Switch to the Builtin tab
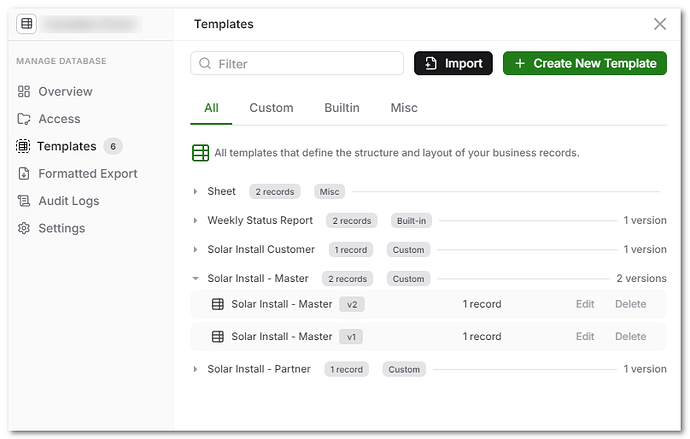The height and width of the screenshot is (439, 690). point(342,108)
